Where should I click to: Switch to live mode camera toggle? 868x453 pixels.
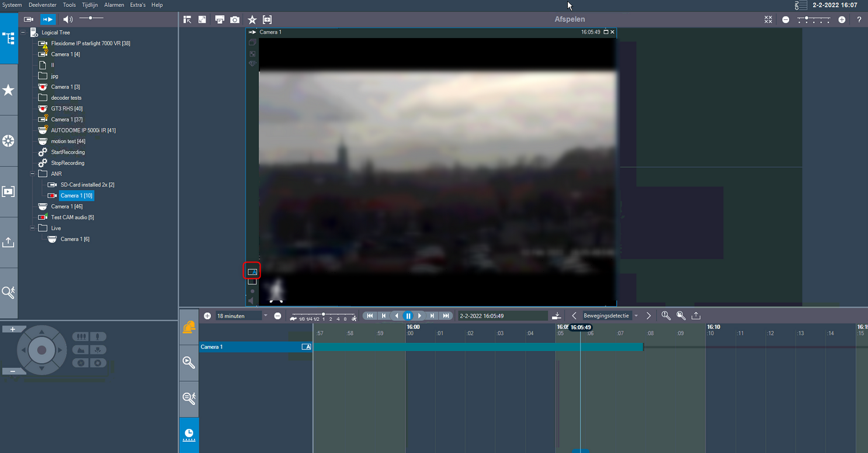point(28,19)
